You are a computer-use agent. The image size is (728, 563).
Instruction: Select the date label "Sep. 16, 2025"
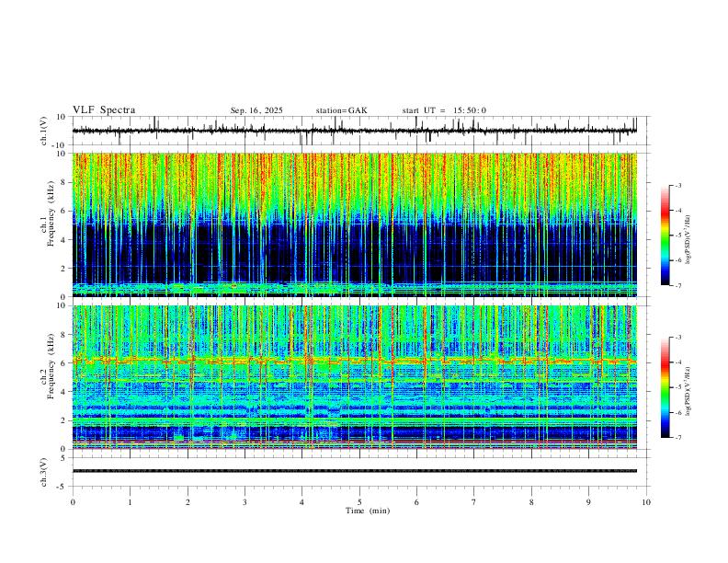[256, 110]
